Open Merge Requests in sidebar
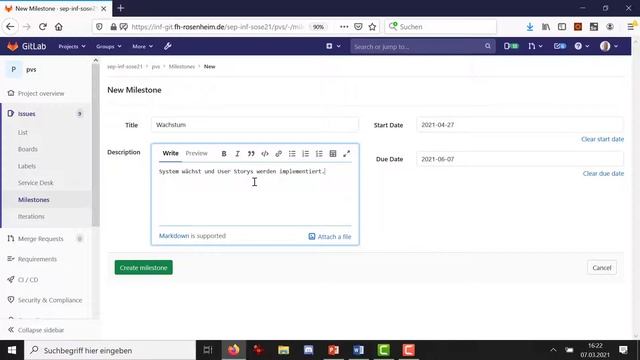640x360 pixels. coord(40,238)
